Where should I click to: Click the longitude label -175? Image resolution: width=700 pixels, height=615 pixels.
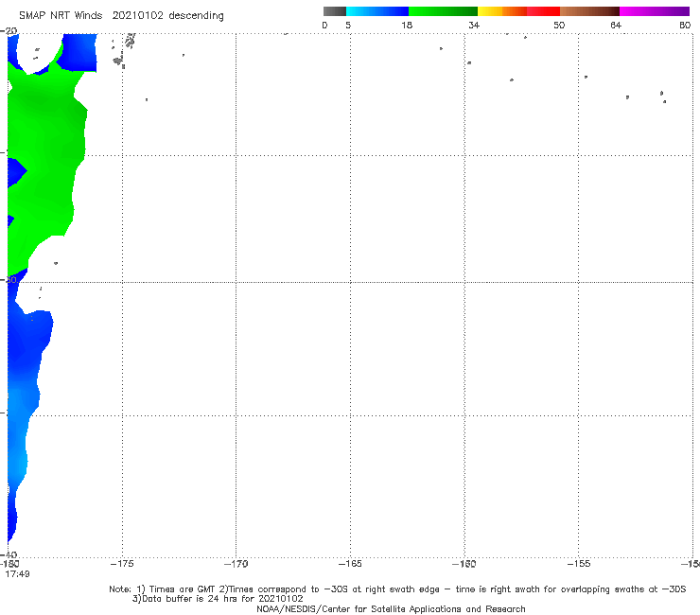122,564
